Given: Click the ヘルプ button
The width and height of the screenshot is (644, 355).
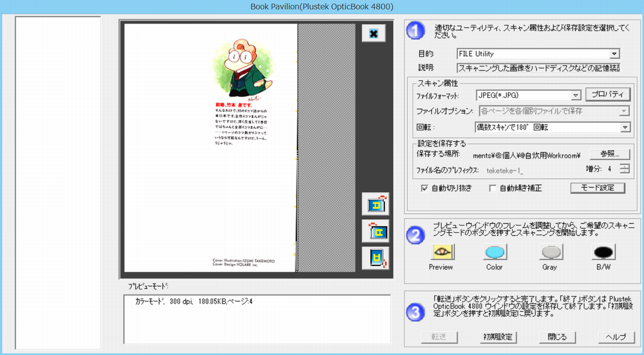Looking at the screenshot, I should (616, 337).
